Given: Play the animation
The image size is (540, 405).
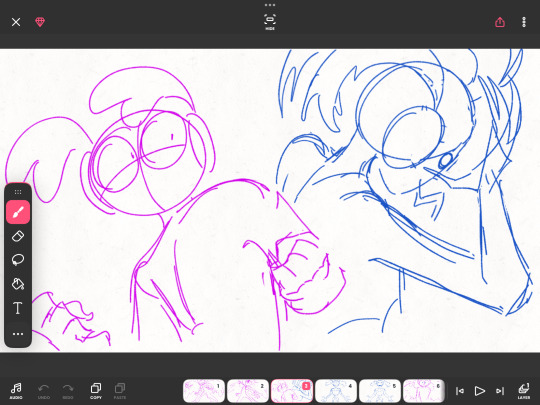Looking at the screenshot, I should pyautogui.click(x=479, y=391).
